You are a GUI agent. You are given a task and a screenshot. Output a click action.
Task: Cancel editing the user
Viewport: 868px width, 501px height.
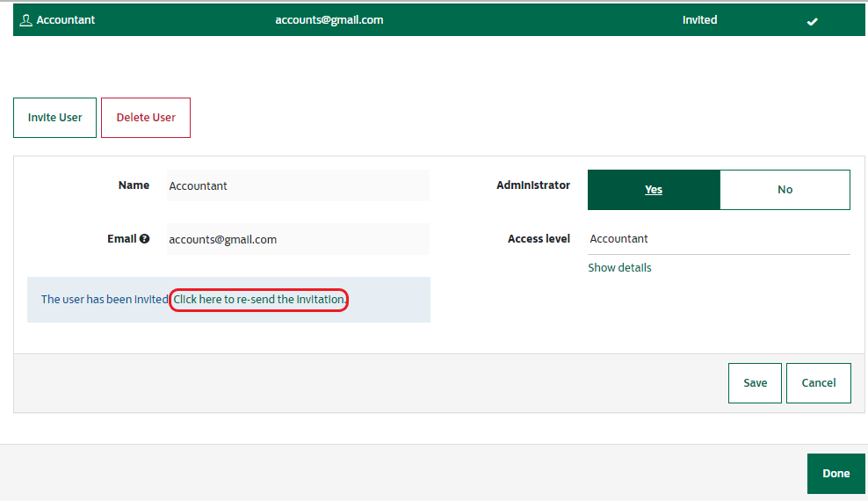click(x=818, y=383)
